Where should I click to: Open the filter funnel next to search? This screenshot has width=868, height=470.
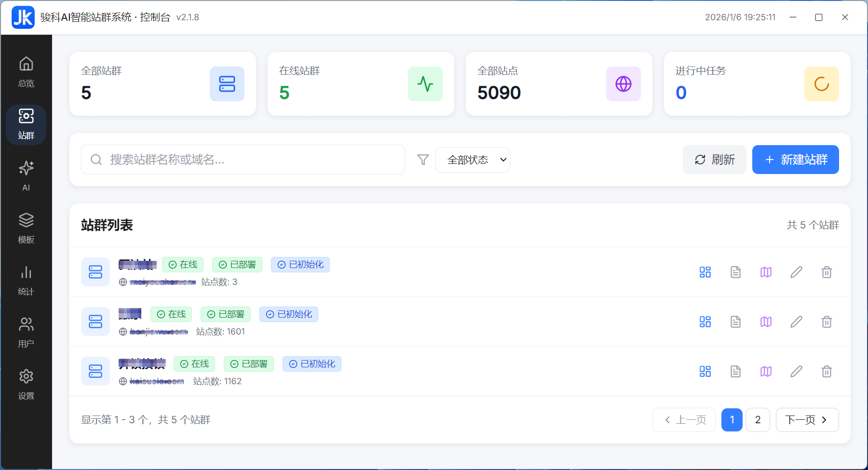tap(422, 160)
